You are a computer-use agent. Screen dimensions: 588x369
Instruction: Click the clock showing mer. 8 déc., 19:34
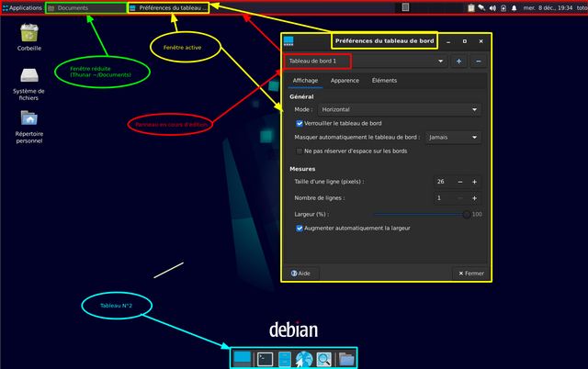click(x=548, y=8)
